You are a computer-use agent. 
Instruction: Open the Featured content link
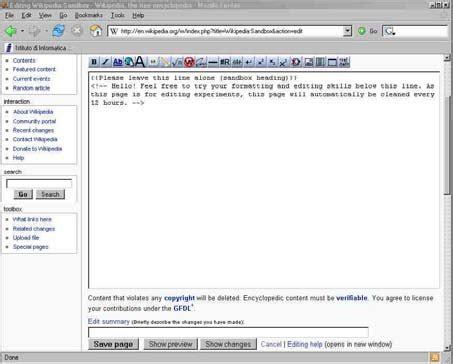[x=34, y=69]
